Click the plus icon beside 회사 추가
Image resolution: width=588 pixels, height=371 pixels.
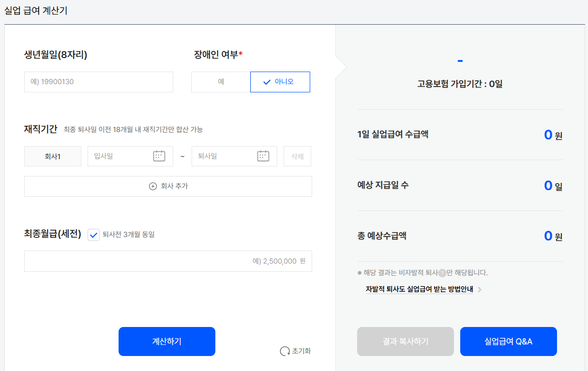tap(152, 186)
